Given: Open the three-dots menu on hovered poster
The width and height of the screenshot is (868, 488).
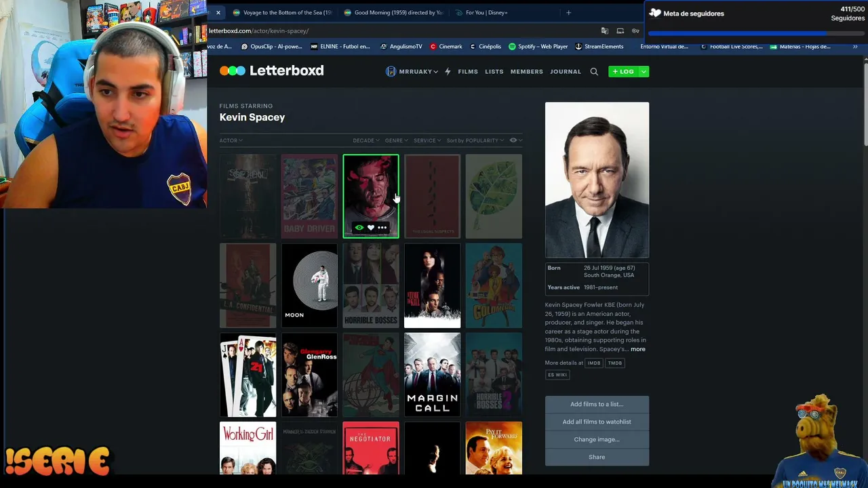Looking at the screenshot, I should click(x=382, y=228).
